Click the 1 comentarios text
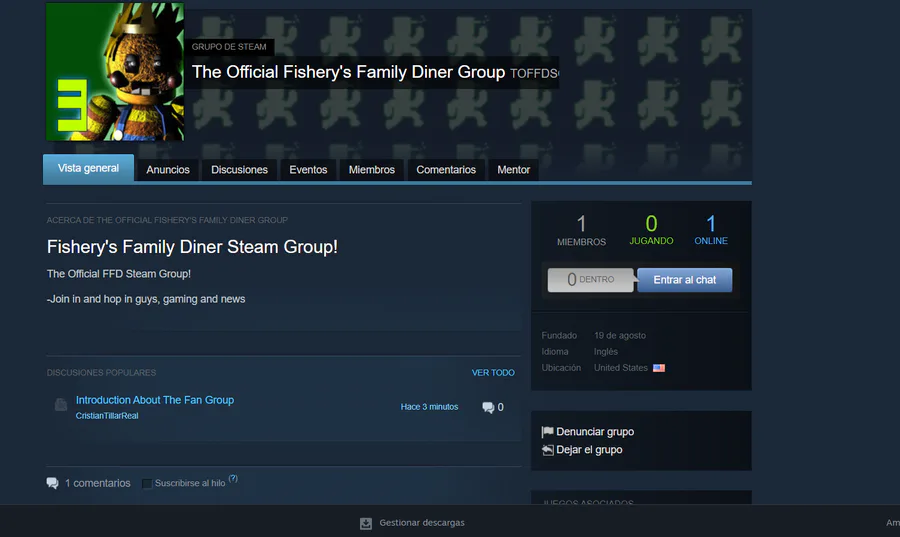 tap(98, 483)
